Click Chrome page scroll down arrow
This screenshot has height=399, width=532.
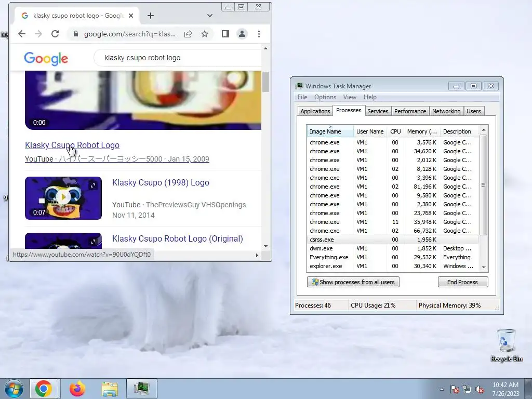pyautogui.click(x=265, y=246)
